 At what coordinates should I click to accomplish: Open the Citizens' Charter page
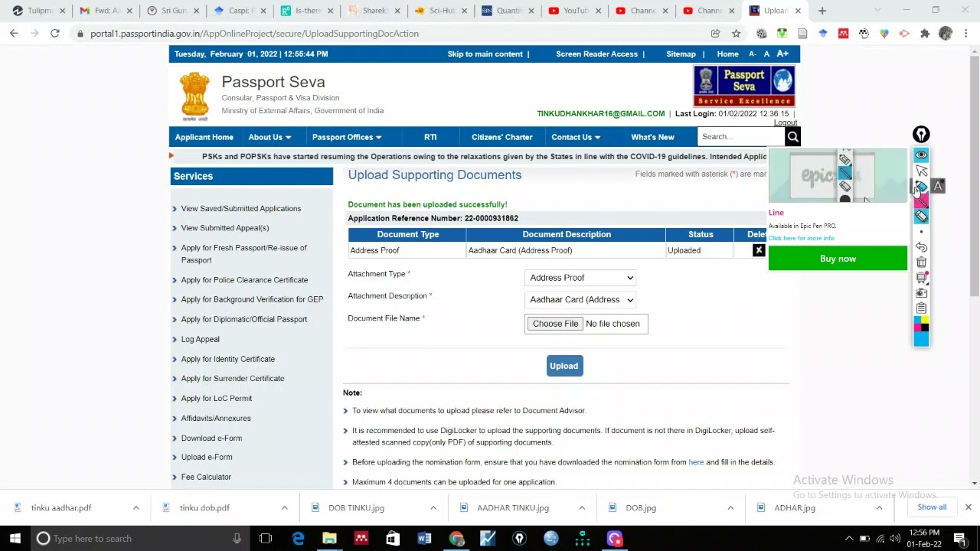click(x=502, y=137)
